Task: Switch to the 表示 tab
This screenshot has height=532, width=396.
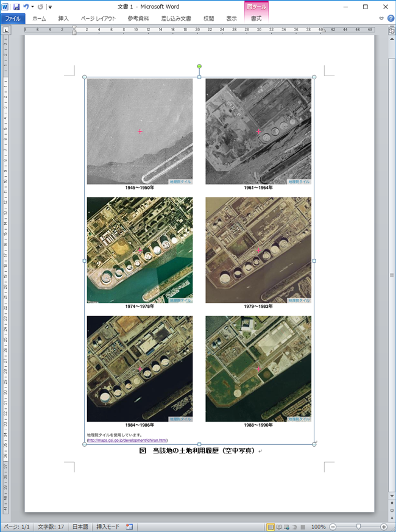Action: [232, 18]
